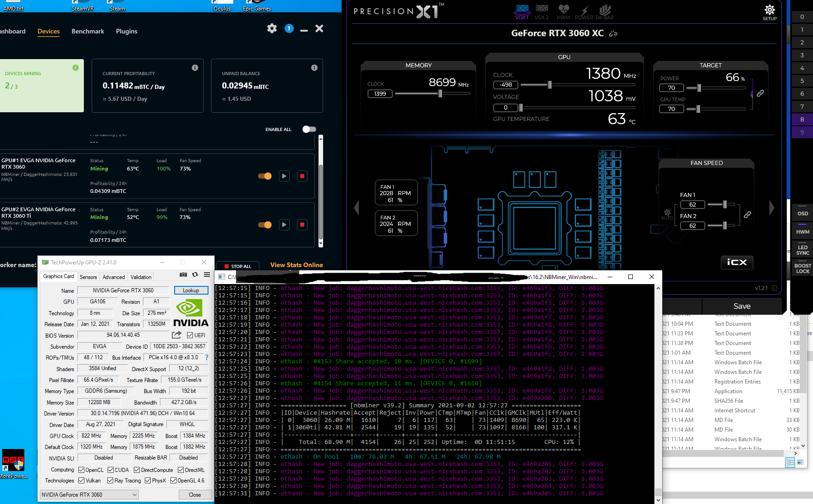Viewport: 813px width, 504px height.
Task: Click the left arrow expander in Precision X1
Action: point(357,208)
